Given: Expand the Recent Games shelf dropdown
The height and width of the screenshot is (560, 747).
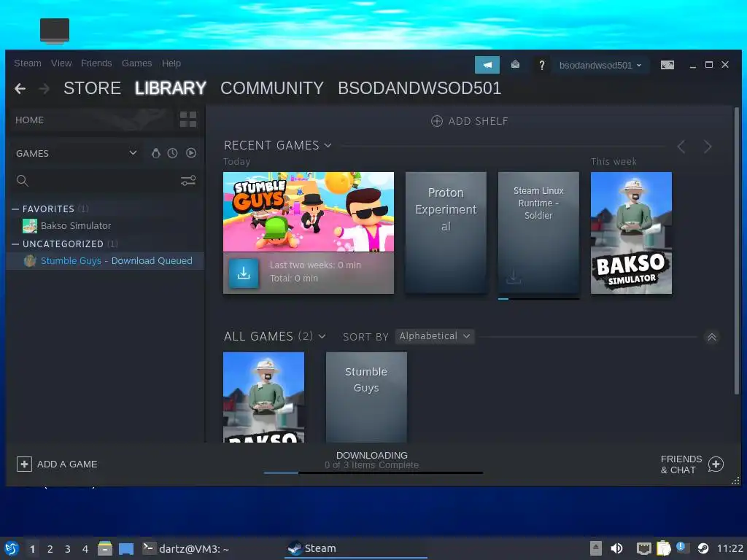Looking at the screenshot, I should pyautogui.click(x=328, y=145).
